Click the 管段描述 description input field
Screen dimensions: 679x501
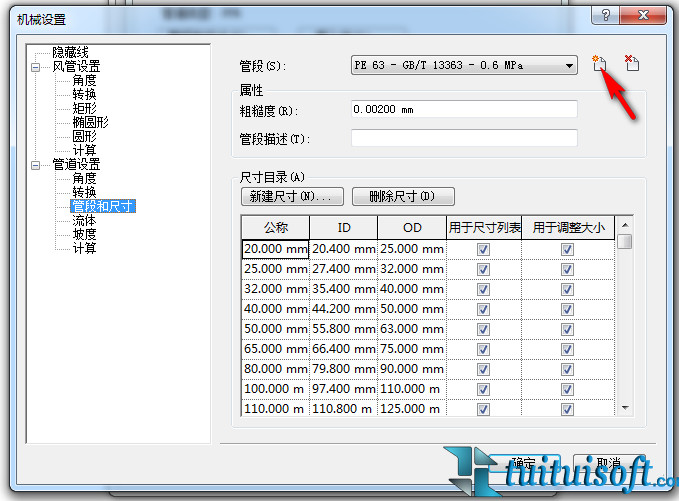coord(464,138)
